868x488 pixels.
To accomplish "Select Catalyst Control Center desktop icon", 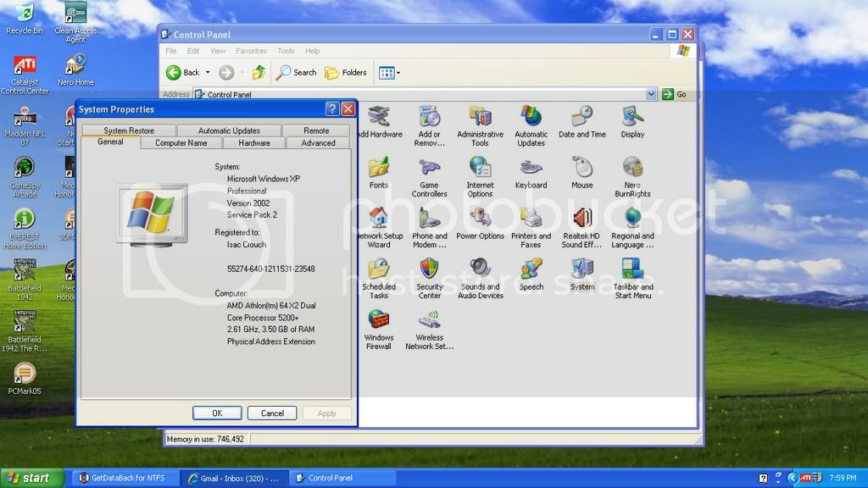I will pyautogui.click(x=25, y=75).
